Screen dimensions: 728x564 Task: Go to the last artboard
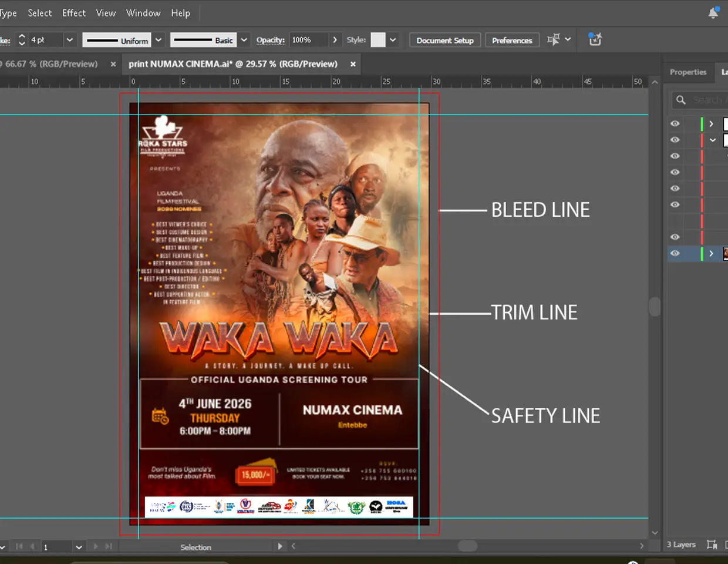point(109,546)
